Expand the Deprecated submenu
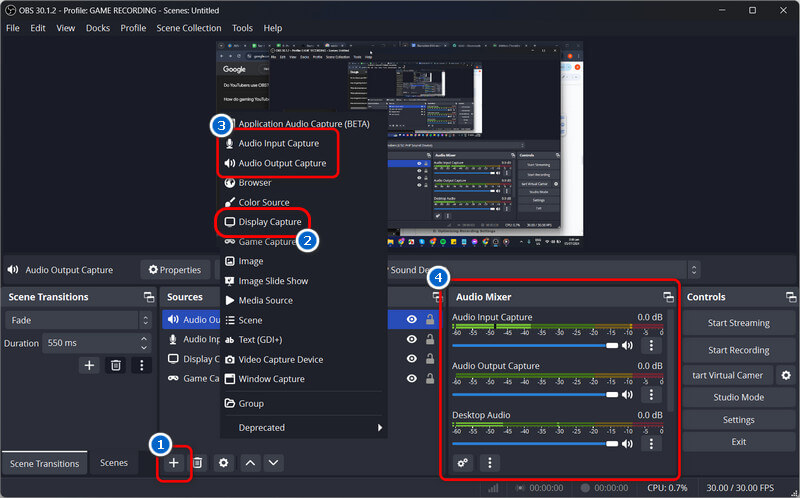Viewport: 800px width, 498px height. [x=304, y=428]
